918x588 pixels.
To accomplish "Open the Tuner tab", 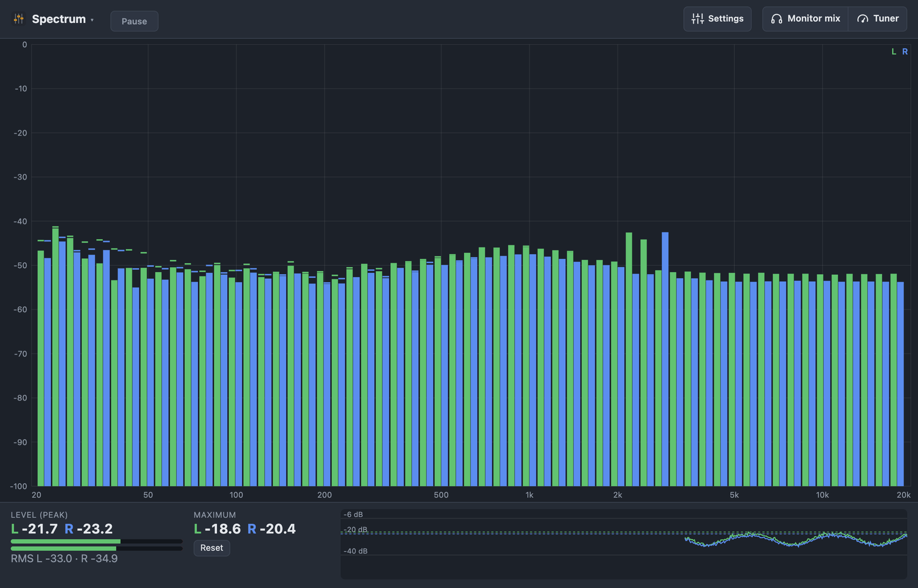I will click(878, 19).
